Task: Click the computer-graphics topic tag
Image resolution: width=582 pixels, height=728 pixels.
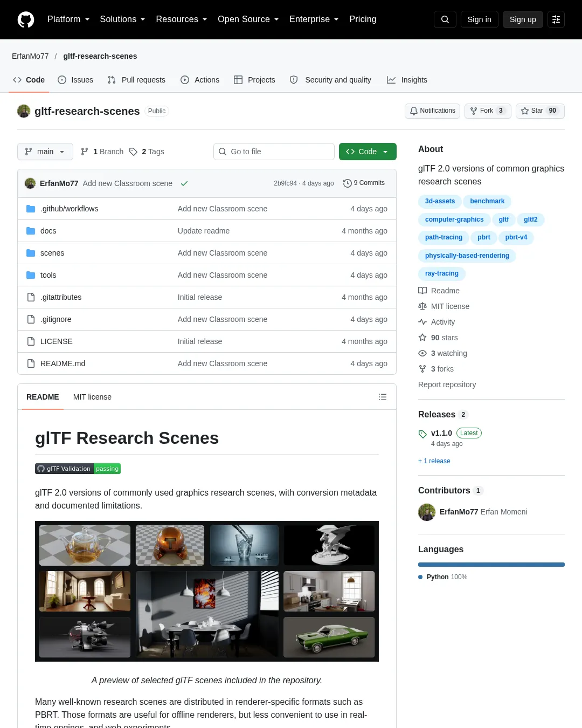Action: pos(454,219)
